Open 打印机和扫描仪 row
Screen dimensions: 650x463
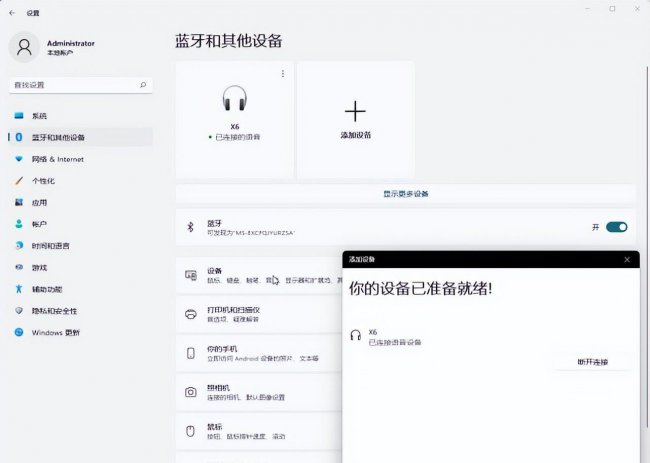tap(259, 314)
